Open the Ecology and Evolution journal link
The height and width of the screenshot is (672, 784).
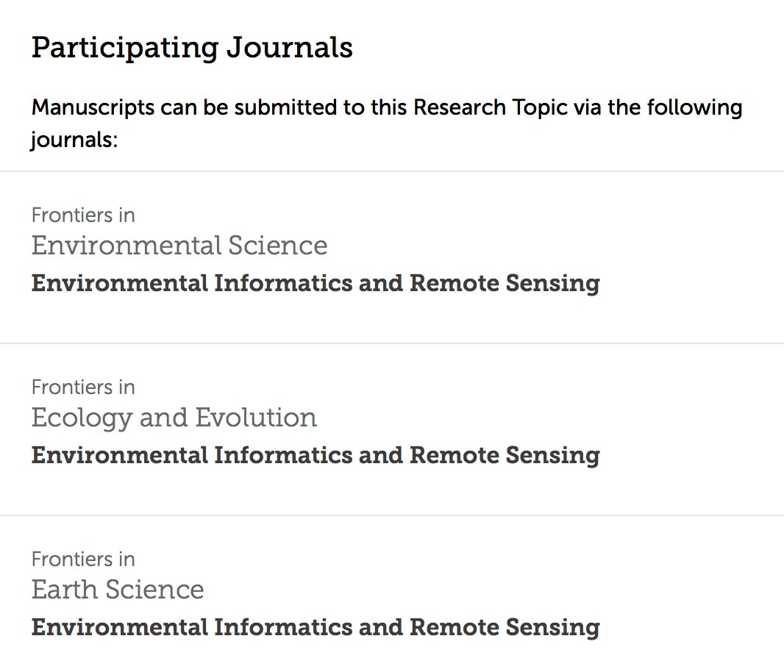pos(174,418)
